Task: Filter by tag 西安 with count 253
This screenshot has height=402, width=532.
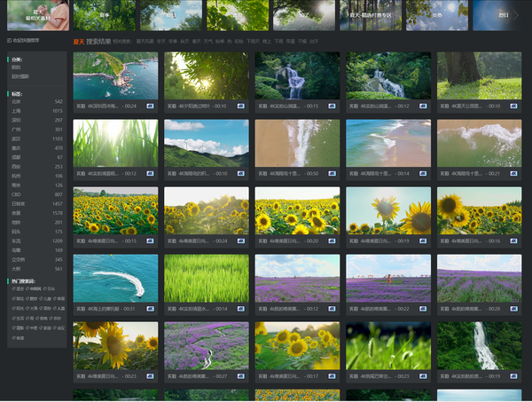Action: pos(37,166)
